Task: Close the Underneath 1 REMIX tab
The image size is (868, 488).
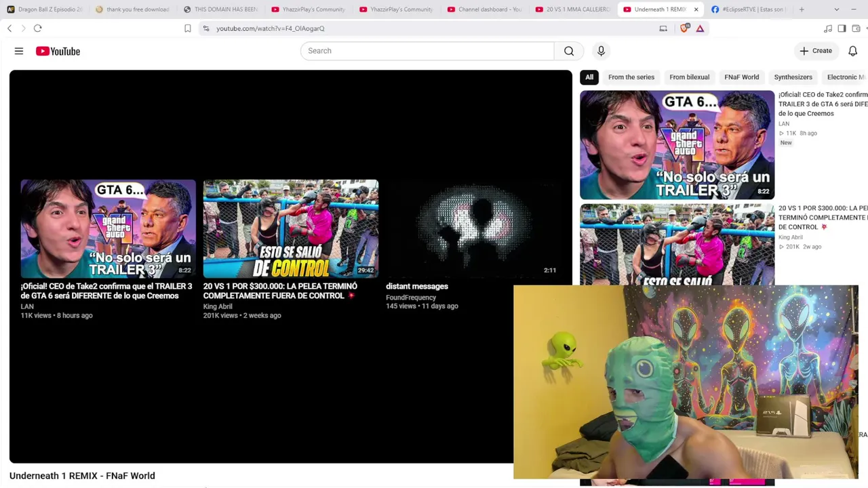Action: [696, 9]
